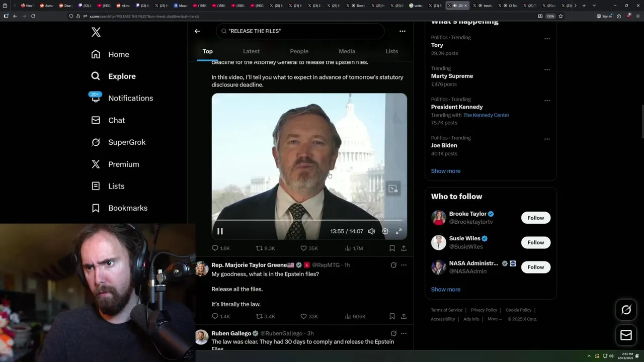This screenshot has height=362, width=644.
Task: Toggle picture-in-picture on the video
Action: pos(393,189)
